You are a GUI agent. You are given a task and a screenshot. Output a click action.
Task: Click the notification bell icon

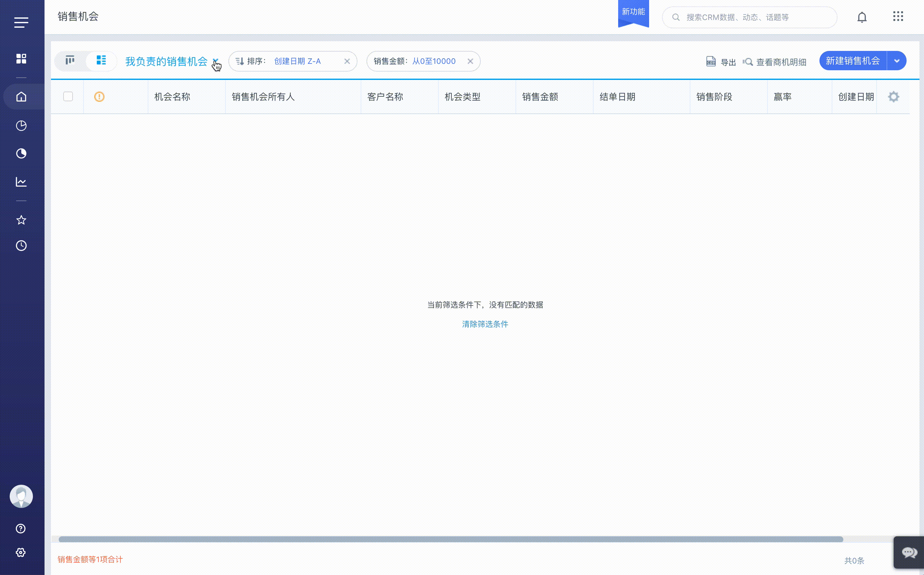pos(862,17)
